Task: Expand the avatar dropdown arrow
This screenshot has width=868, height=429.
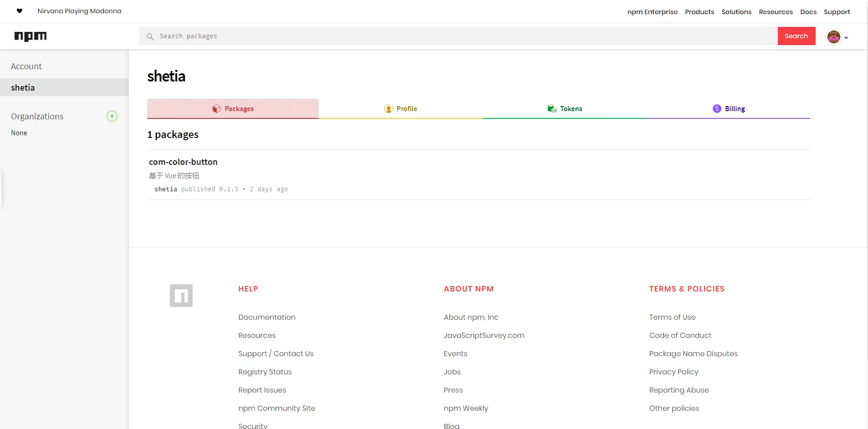Action: tap(846, 38)
